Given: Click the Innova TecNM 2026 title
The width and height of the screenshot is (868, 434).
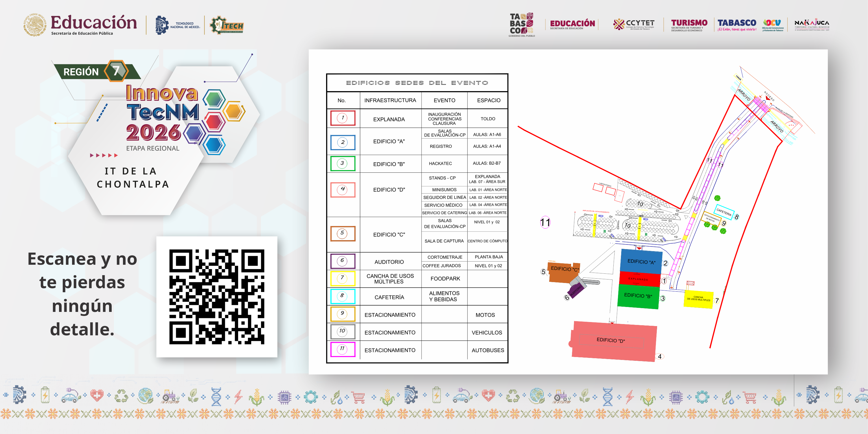Looking at the screenshot, I should [162, 112].
